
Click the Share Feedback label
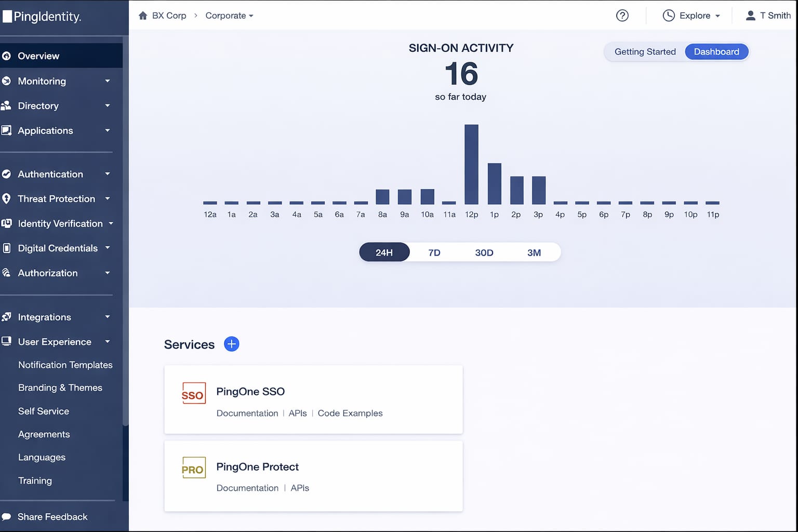pos(52,517)
